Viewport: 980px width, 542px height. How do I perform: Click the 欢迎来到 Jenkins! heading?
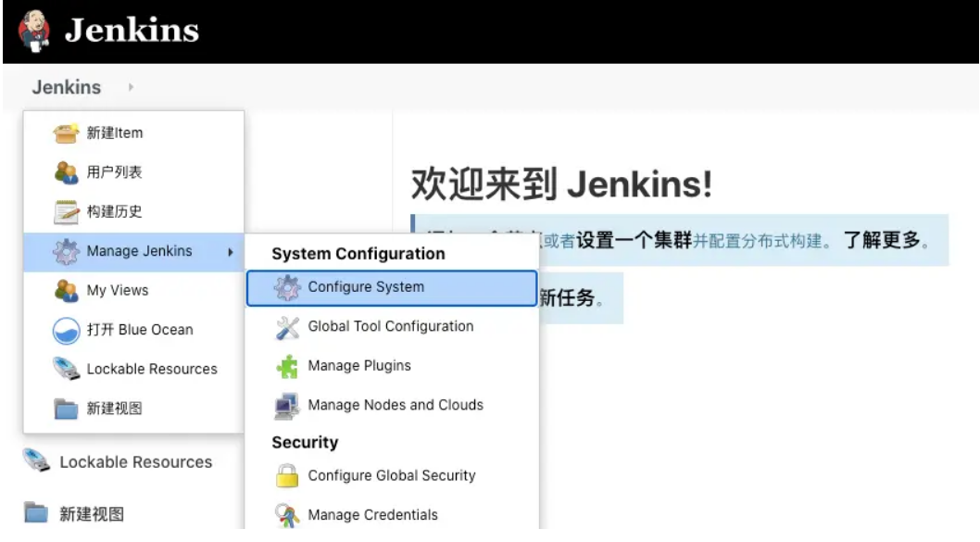(561, 183)
